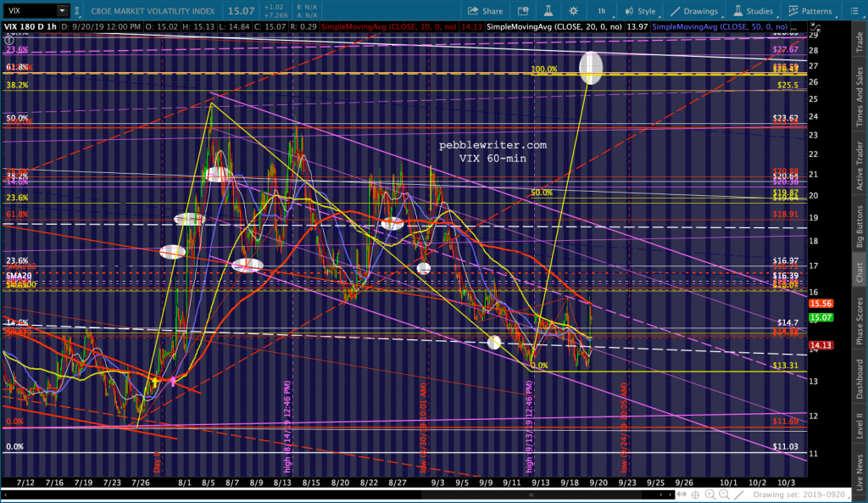
Task: Click the Share button
Action: (x=485, y=11)
